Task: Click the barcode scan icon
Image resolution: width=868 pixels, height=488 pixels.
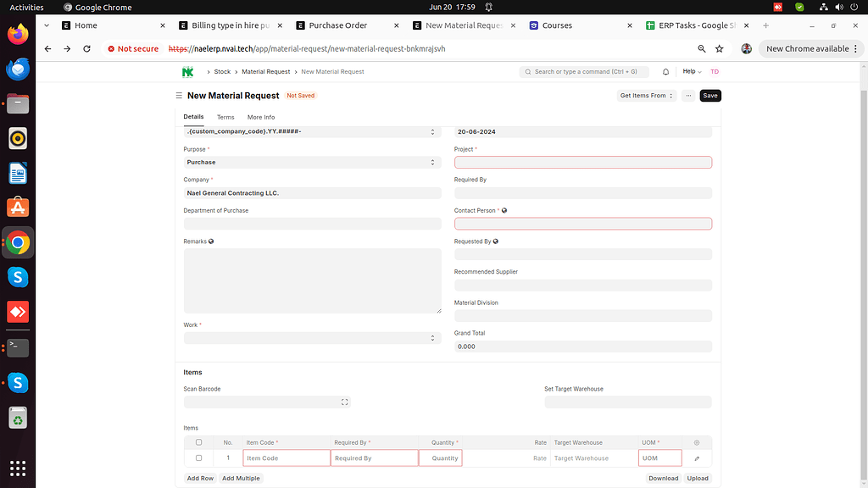Action: 344,402
